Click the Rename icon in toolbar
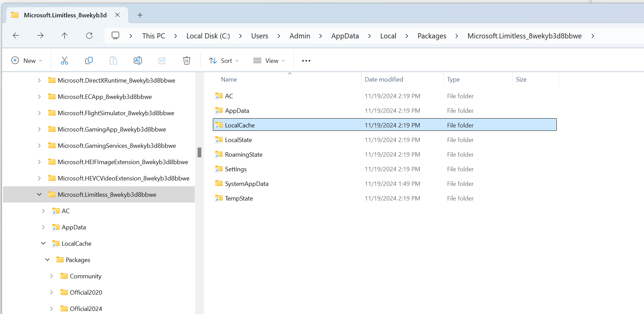644x314 pixels. (138, 60)
